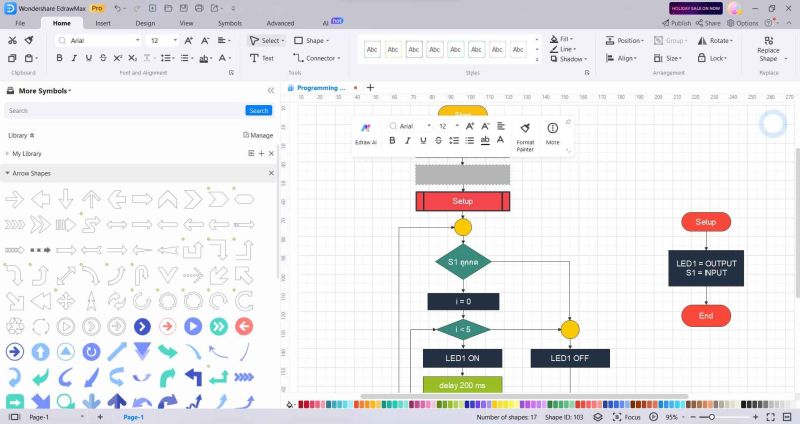800x424 pixels.
Task: Pick the first red swatch in color palette
Action: (301, 404)
